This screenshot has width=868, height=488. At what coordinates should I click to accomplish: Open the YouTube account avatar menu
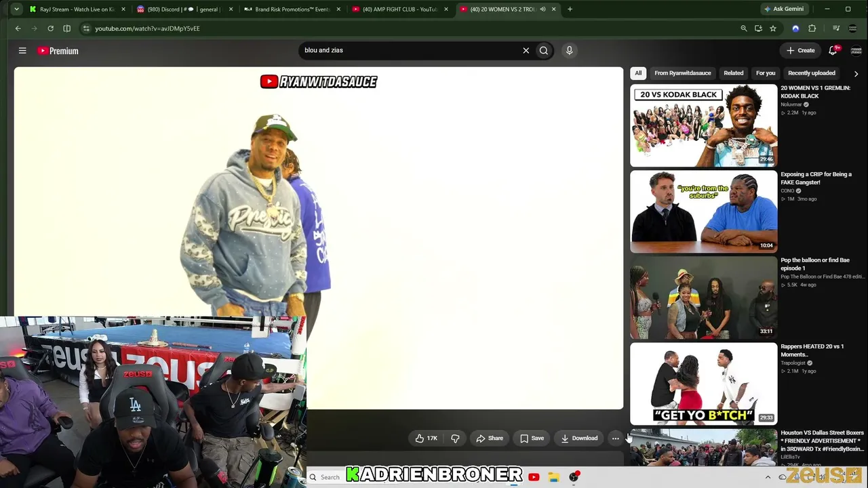856,51
